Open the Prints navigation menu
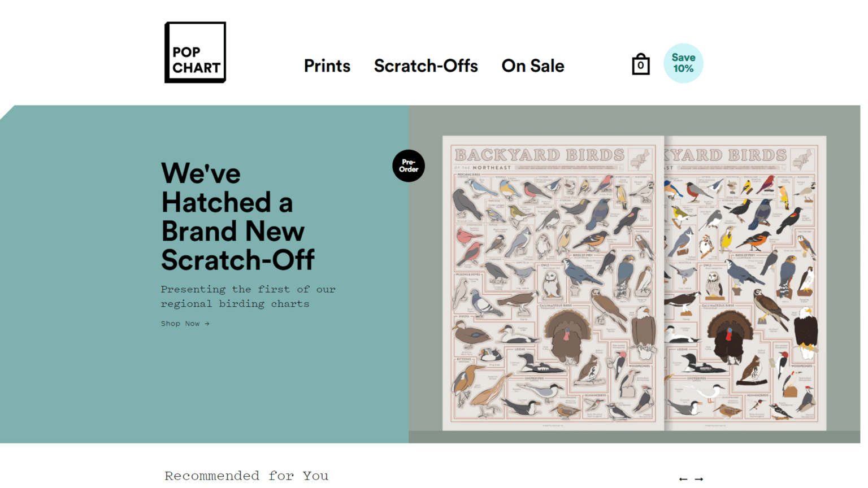868x488 pixels. coord(327,66)
